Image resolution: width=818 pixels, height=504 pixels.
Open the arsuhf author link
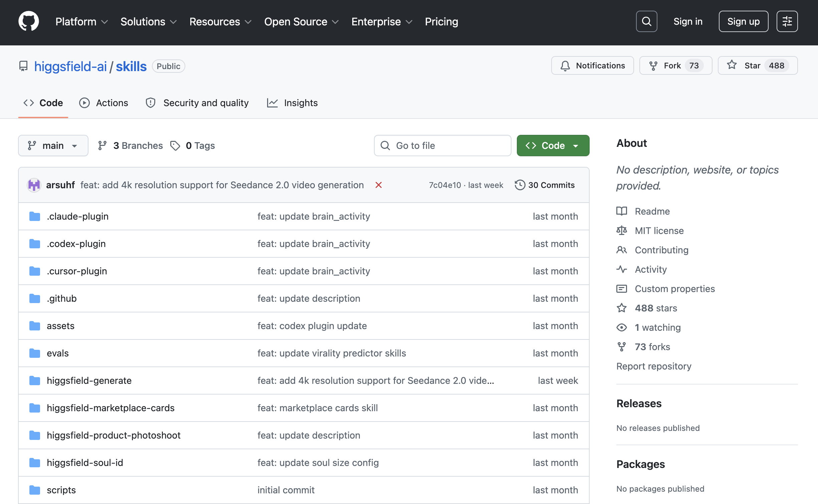60,185
